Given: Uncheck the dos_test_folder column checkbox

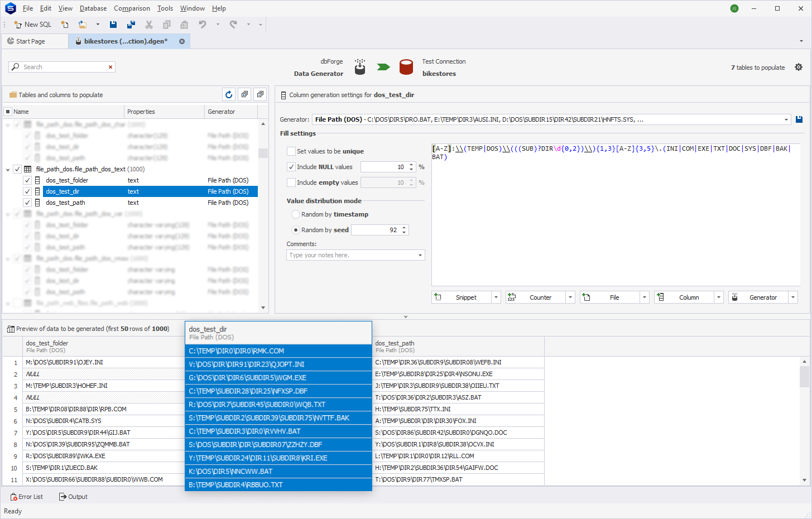Looking at the screenshot, I should 27,180.
